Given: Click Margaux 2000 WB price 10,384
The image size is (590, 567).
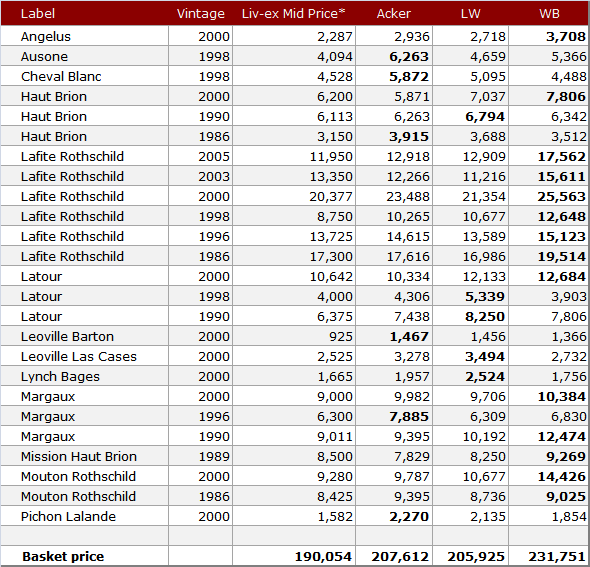Looking at the screenshot, I should pos(561,396).
